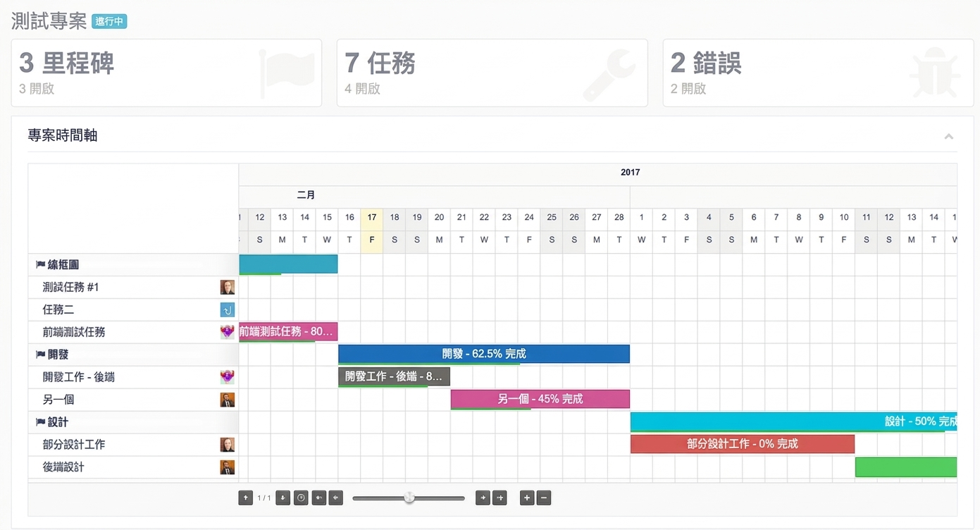Click the 二月 month header
Screen dimensions: 980x530
tap(306, 195)
